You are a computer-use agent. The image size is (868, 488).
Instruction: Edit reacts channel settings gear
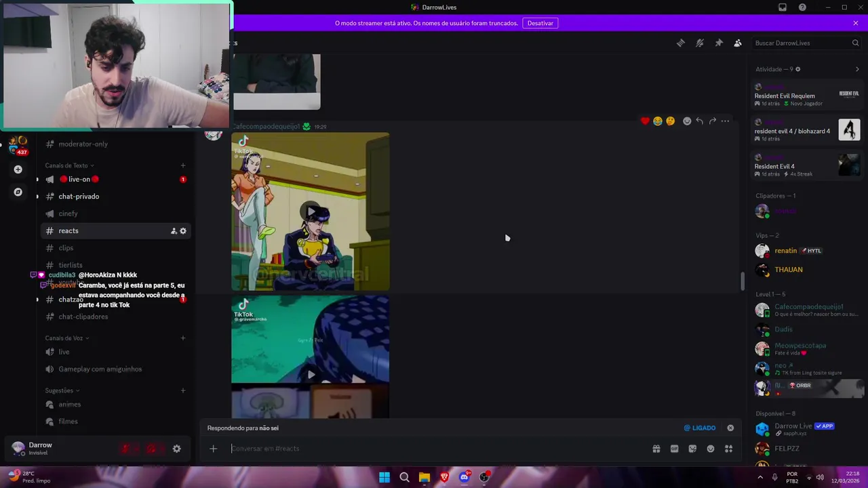183,231
